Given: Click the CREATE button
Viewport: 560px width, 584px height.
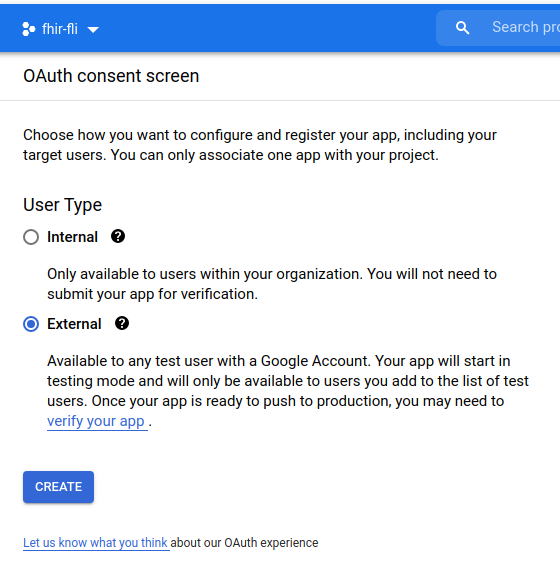Looking at the screenshot, I should [x=58, y=487].
